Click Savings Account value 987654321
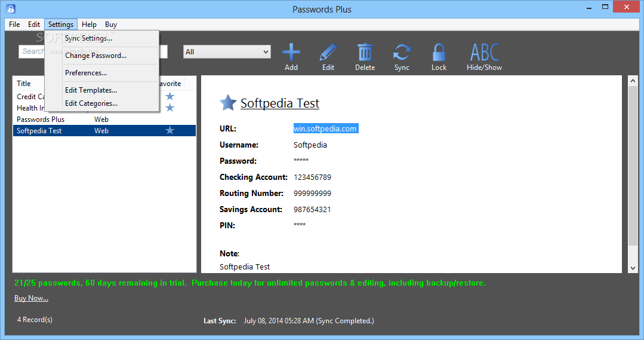This screenshot has height=340, width=644. pyautogui.click(x=312, y=209)
